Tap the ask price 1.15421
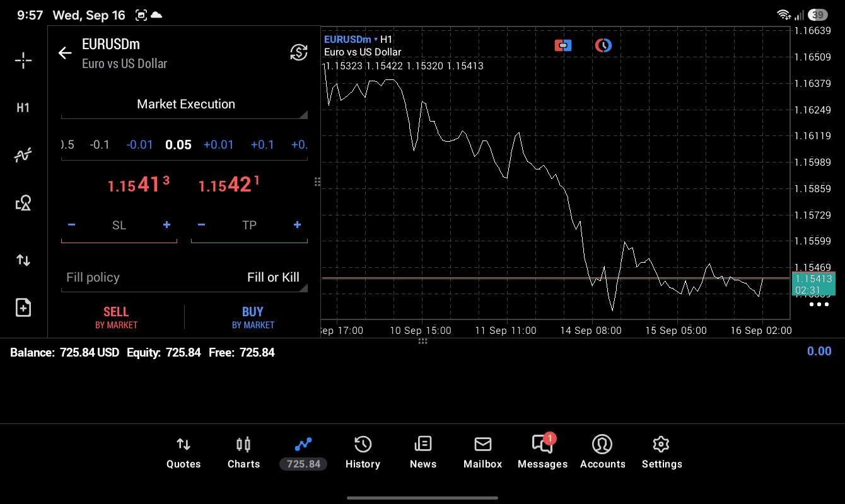Screen dimensions: 845x504 pos(229,185)
